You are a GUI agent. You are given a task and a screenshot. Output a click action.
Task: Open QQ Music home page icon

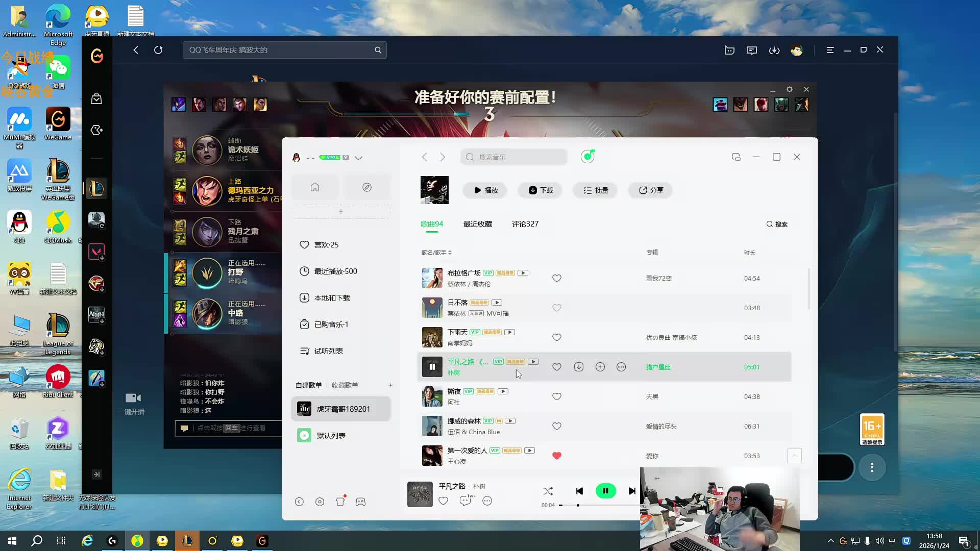coord(315,187)
